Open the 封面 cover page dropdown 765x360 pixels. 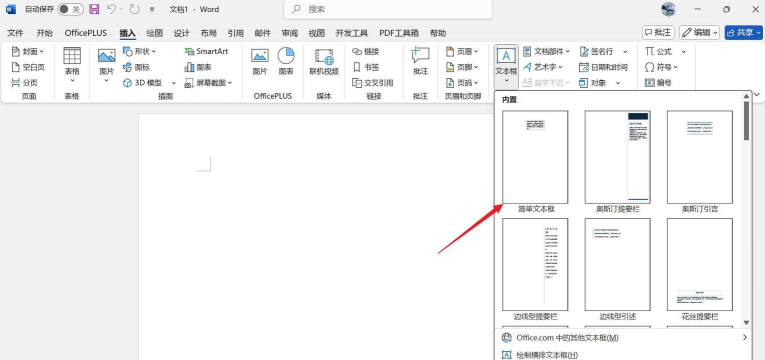(28, 51)
